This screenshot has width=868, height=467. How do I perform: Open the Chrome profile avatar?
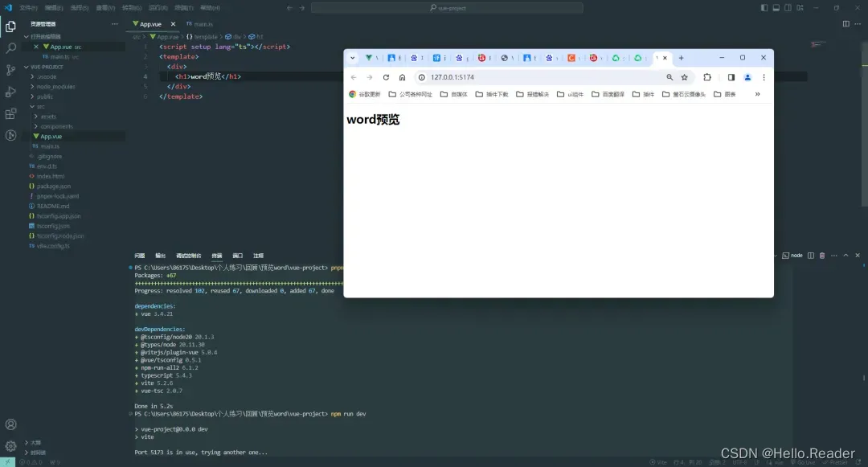(747, 77)
